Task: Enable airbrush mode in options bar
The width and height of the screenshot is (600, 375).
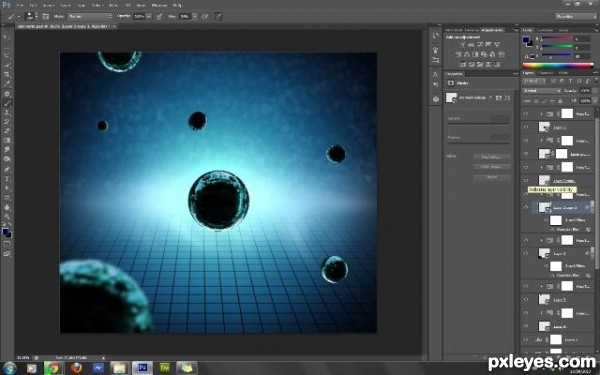Action: tap(205, 16)
